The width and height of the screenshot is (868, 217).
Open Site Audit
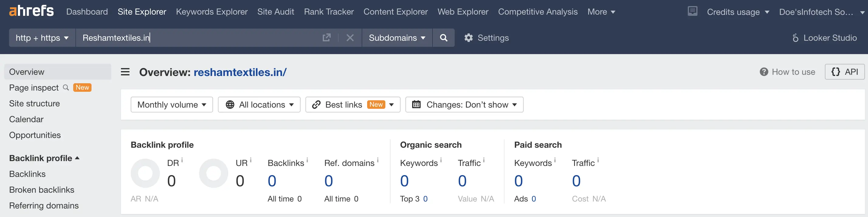click(x=276, y=12)
